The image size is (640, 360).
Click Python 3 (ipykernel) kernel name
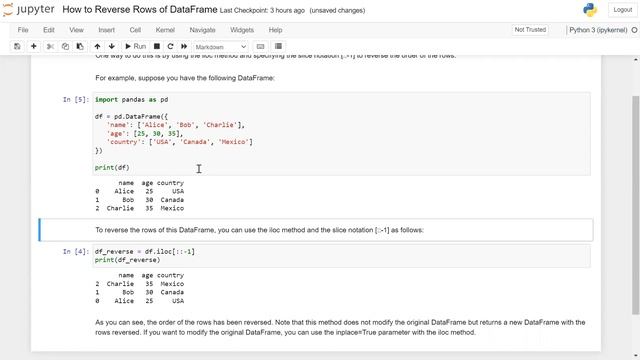point(598,30)
